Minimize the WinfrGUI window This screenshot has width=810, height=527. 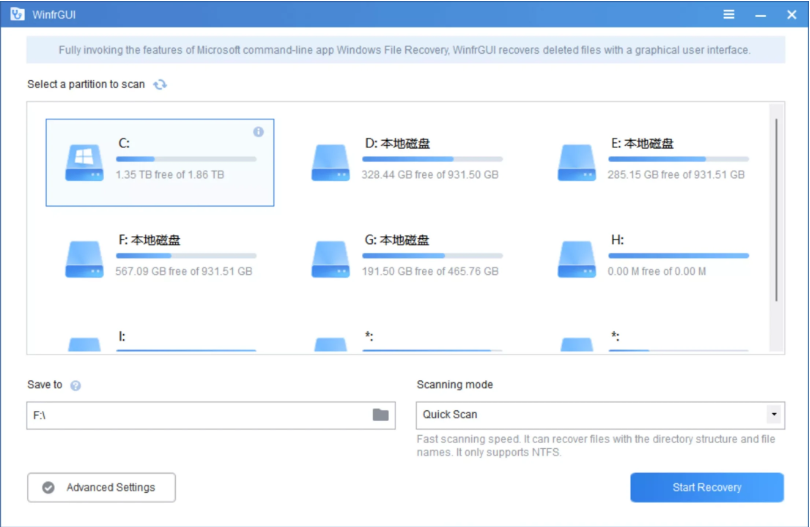760,15
